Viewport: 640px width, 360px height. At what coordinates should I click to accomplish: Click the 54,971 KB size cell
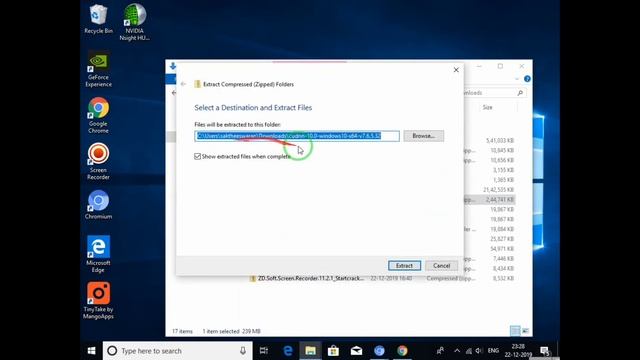502,249
